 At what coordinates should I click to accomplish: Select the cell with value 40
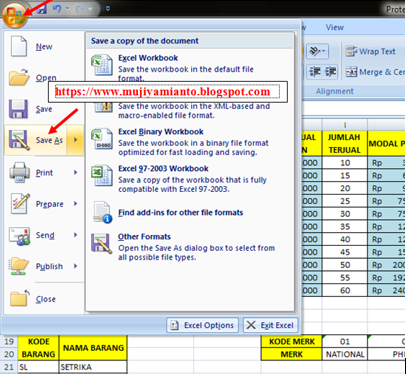point(345,239)
